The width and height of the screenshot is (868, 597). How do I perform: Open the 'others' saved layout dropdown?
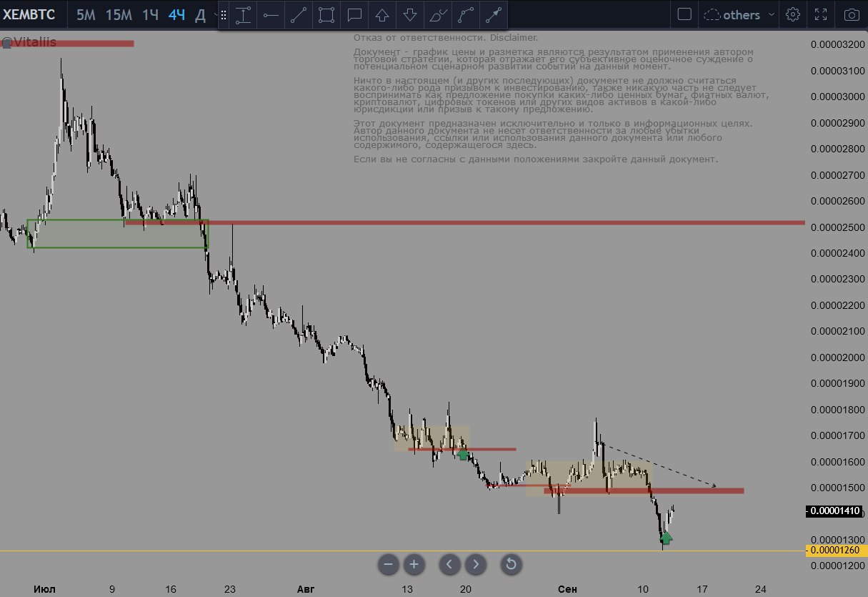tap(740, 14)
